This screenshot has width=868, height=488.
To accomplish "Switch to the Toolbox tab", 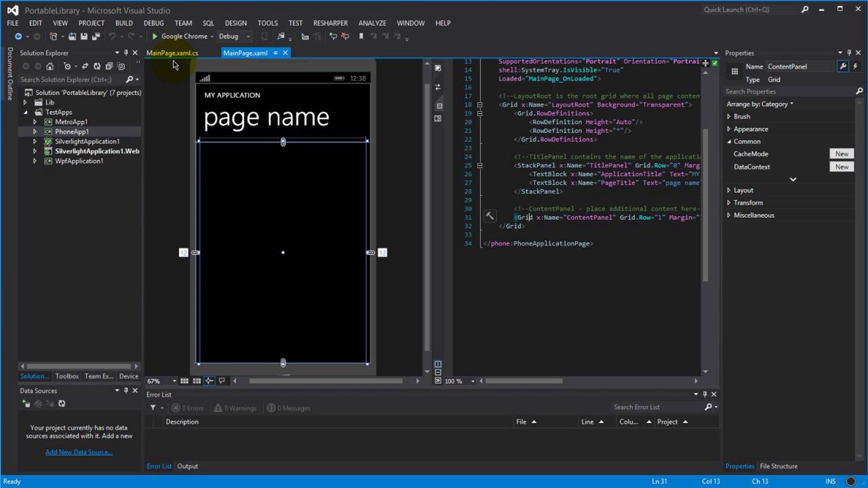I will [67, 376].
